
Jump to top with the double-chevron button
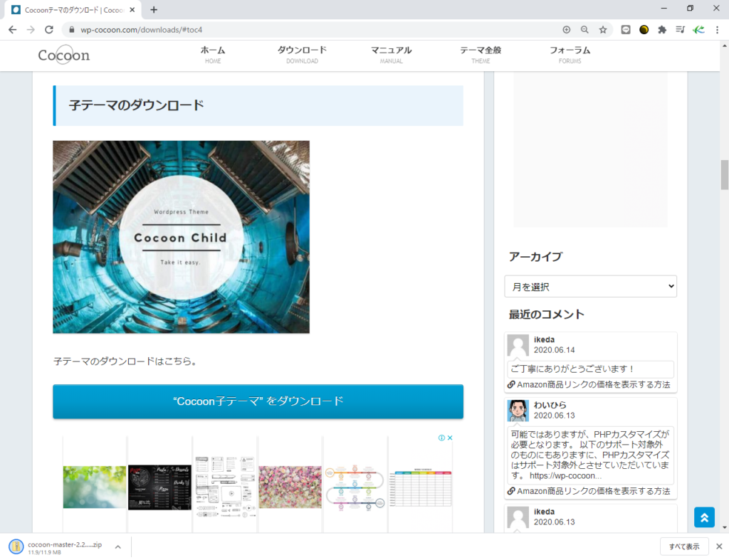pos(704,517)
